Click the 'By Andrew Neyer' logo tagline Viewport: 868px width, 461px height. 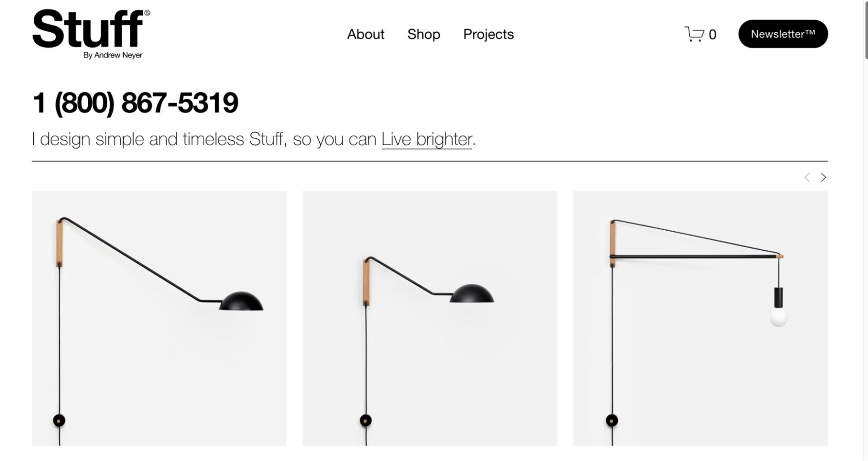(113, 55)
